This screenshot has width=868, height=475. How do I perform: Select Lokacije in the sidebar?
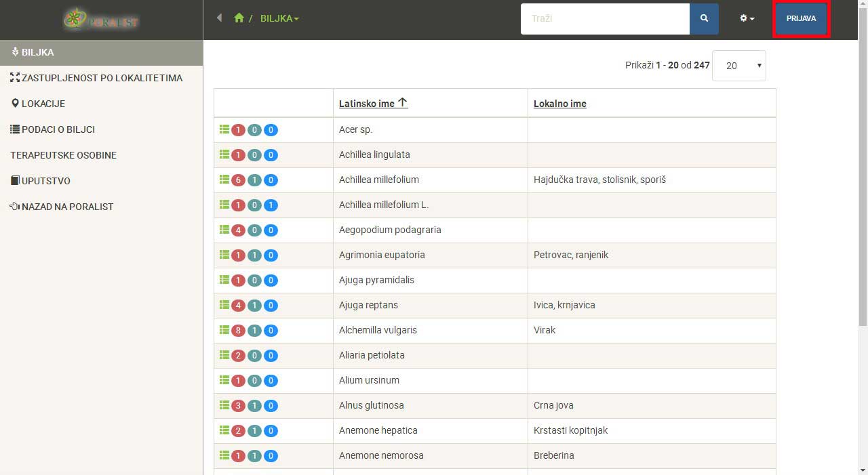(43, 104)
